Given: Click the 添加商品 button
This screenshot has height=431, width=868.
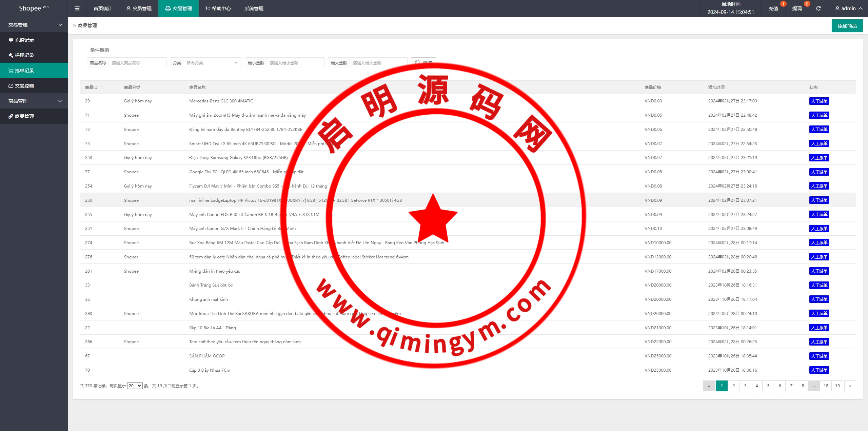Looking at the screenshot, I should pyautogui.click(x=847, y=26).
